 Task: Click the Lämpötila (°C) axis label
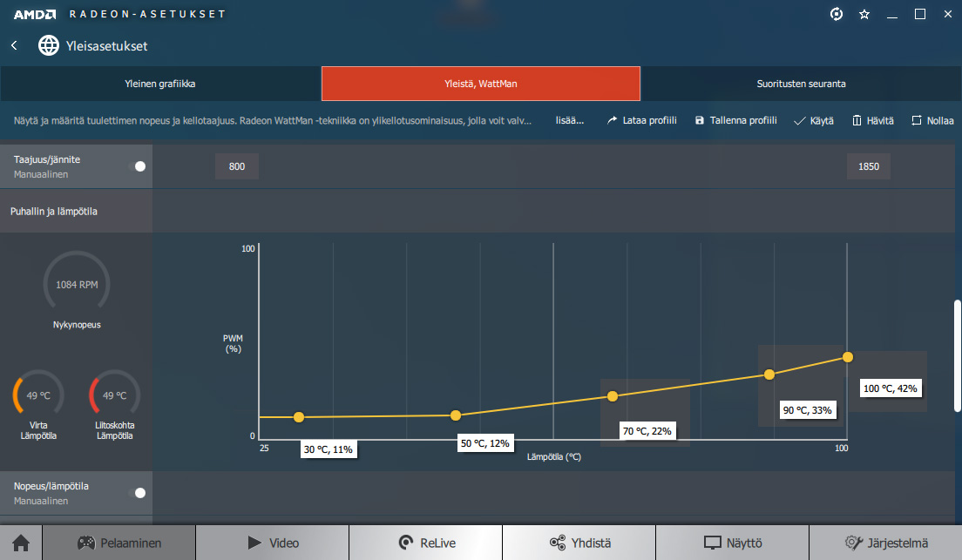click(554, 456)
